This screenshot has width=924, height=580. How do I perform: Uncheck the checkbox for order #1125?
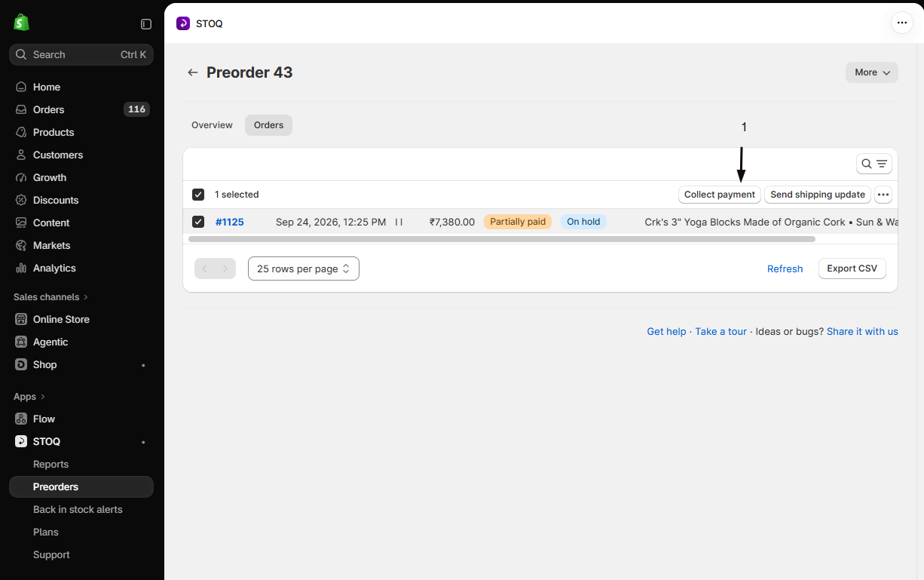coord(198,222)
